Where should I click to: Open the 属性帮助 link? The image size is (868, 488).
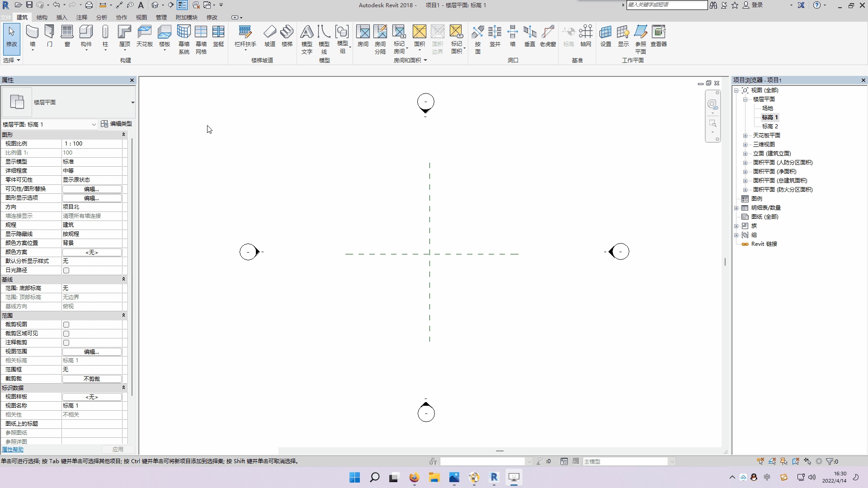click(x=13, y=450)
